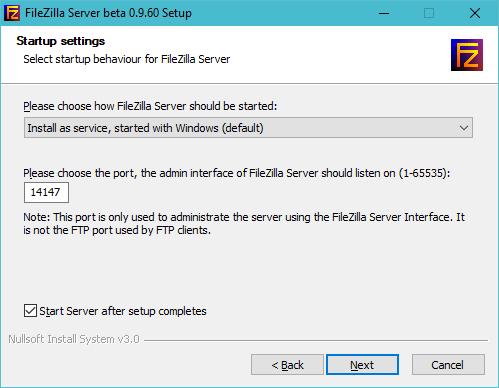
Task: Click the "FileZilla Server beta 0.9.60 Setup" title
Action: [x=108, y=13]
